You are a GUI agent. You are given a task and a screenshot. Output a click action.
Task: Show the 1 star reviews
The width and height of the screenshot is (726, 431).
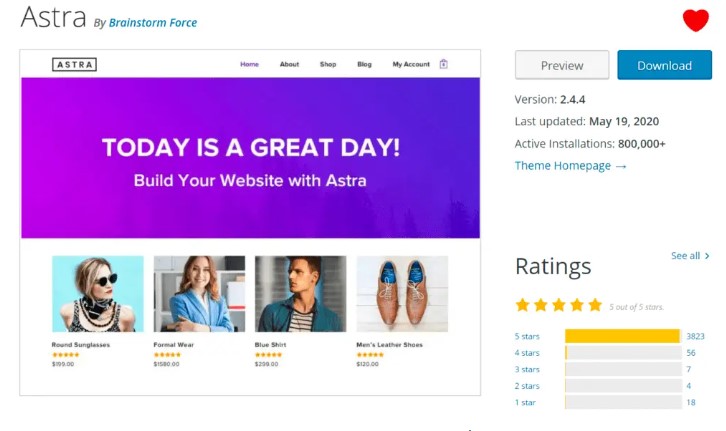point(525,402)
